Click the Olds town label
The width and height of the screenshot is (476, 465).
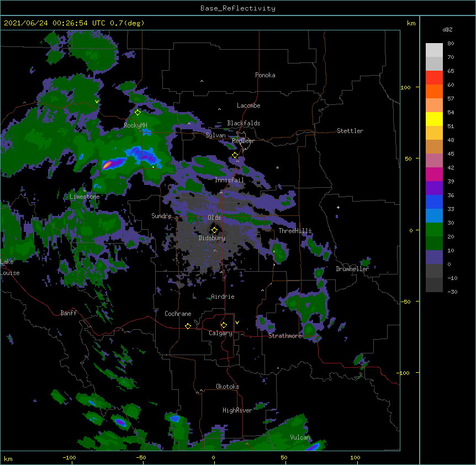(214, 218)
